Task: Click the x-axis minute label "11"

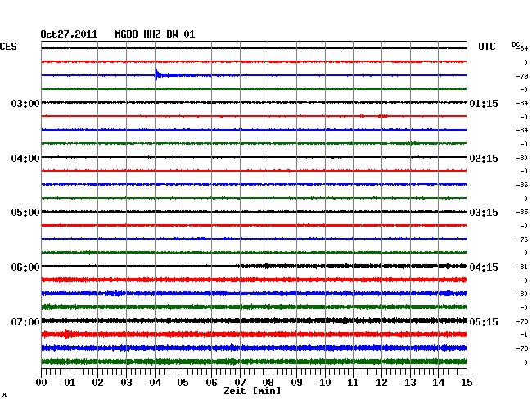Action: 353,383
